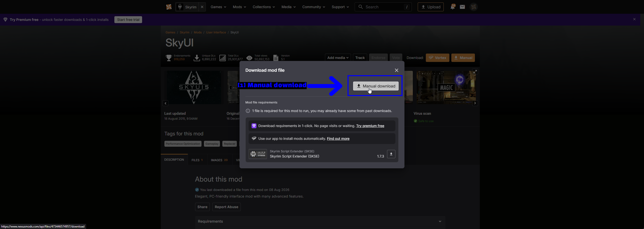Download SKSE requirement file icon
644x229 pixels.
[391, 154]
